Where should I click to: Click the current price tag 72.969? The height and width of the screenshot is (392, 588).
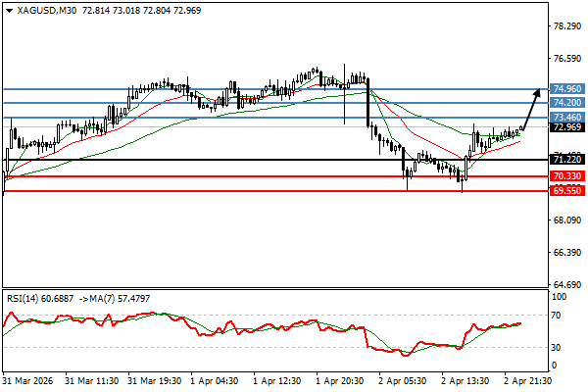pyautogui.click(x=567, y=126)
